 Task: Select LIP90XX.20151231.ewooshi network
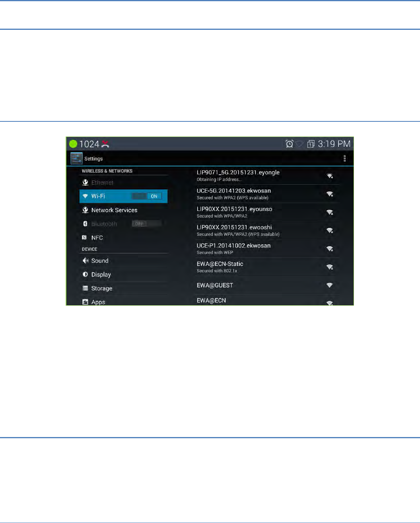[267, 230]
